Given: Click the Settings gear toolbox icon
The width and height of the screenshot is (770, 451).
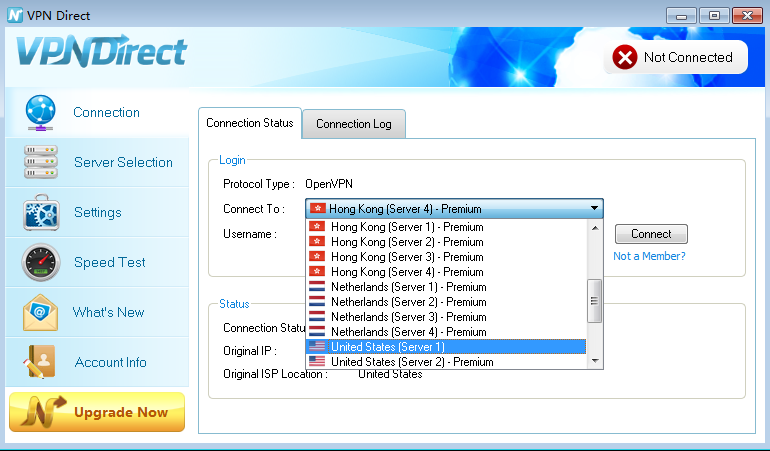Looking at the screenshot, I should (41, 212).
